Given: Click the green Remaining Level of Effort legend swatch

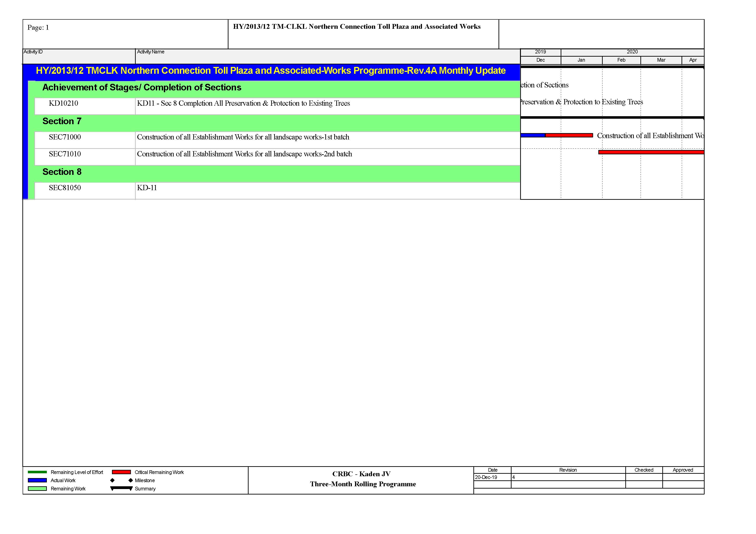Looking at the screenshot, I should (37, 472).
